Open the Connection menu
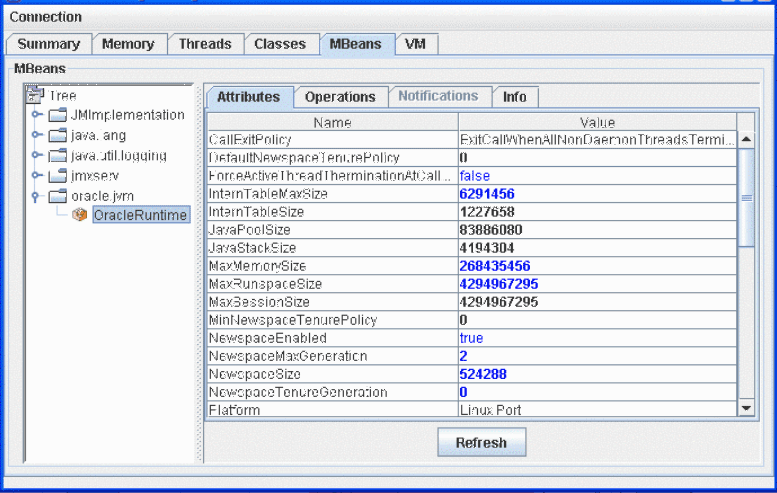 (x=46, y=17)
